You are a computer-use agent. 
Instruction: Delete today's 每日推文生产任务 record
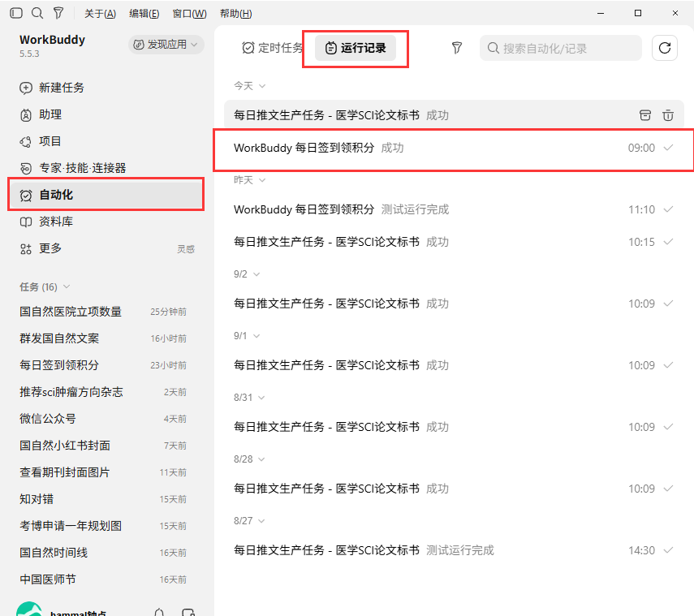point(668,115)
